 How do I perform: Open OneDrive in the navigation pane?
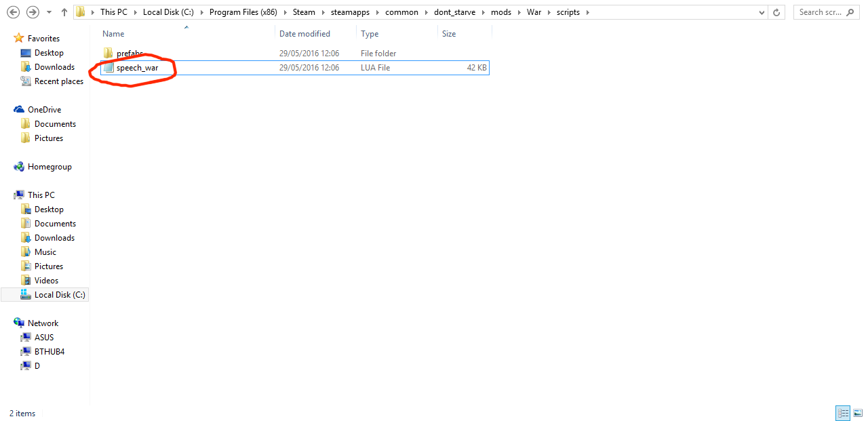coord(44,110)
